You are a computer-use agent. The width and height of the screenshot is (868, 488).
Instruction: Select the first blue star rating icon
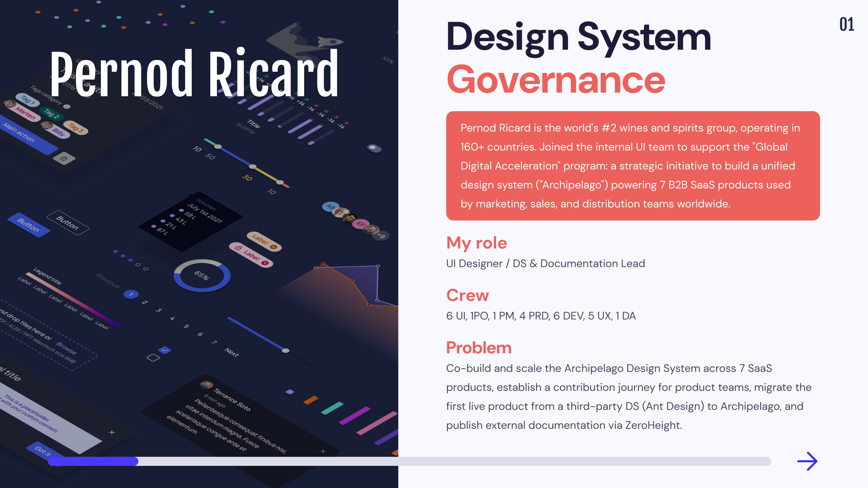point(115,252)
